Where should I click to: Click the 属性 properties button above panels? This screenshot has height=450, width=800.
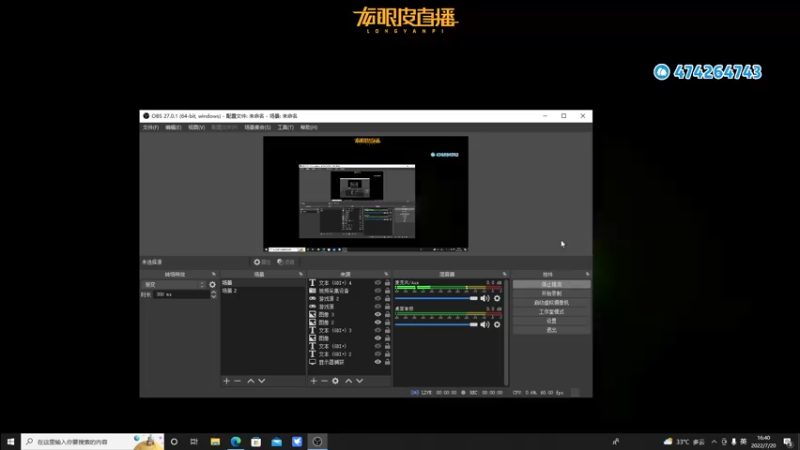[262, 262]
